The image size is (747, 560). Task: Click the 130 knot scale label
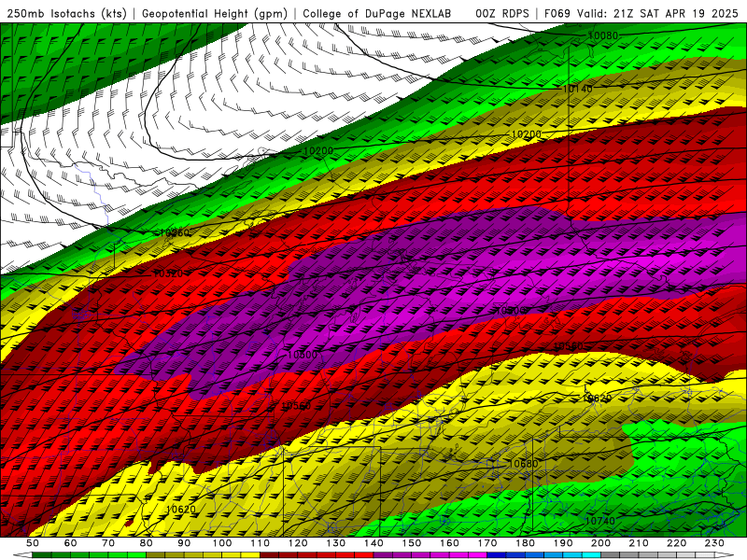pos(336,543)
